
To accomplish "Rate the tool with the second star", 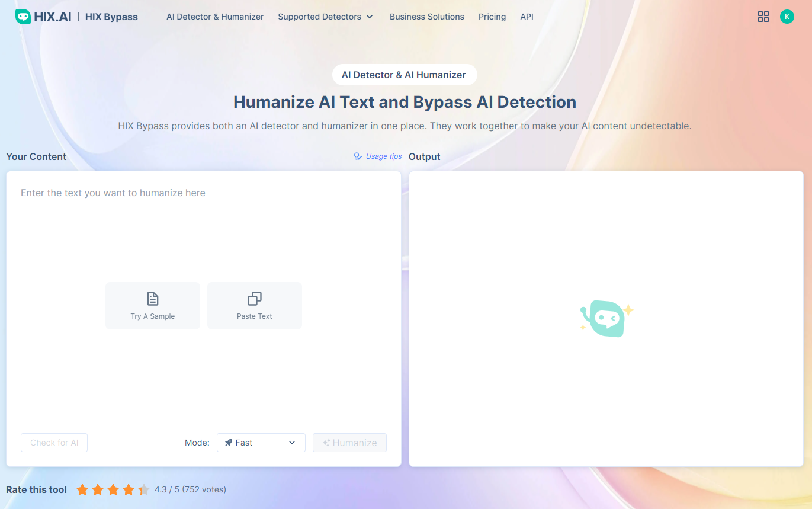I will point(98,489).
